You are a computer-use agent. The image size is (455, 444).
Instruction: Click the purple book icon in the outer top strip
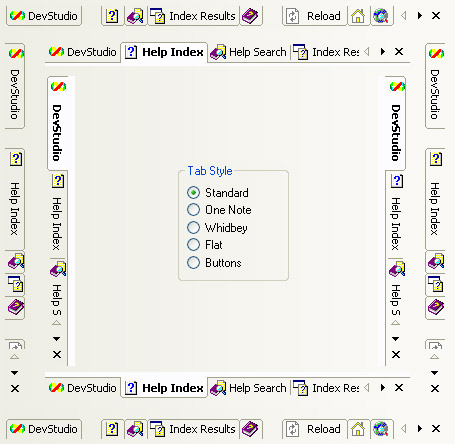(250, 16)
